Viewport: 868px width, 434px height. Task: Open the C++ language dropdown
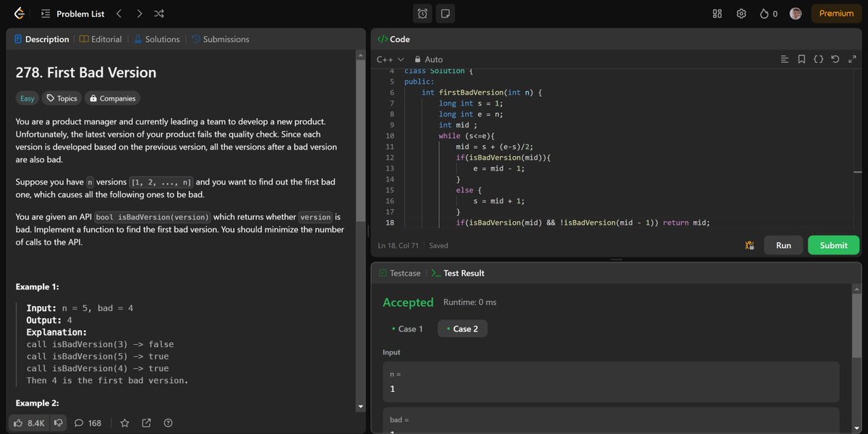point(389,59)
